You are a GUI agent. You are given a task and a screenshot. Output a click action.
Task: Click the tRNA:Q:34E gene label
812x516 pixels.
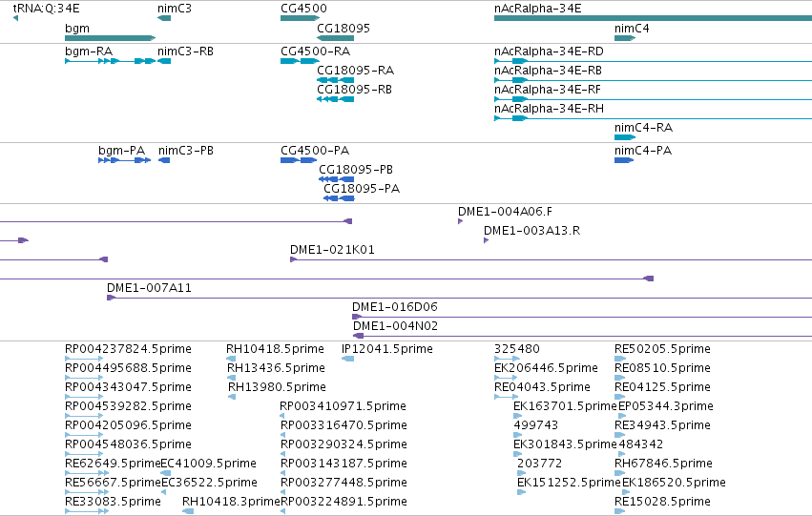click(46, 9)
